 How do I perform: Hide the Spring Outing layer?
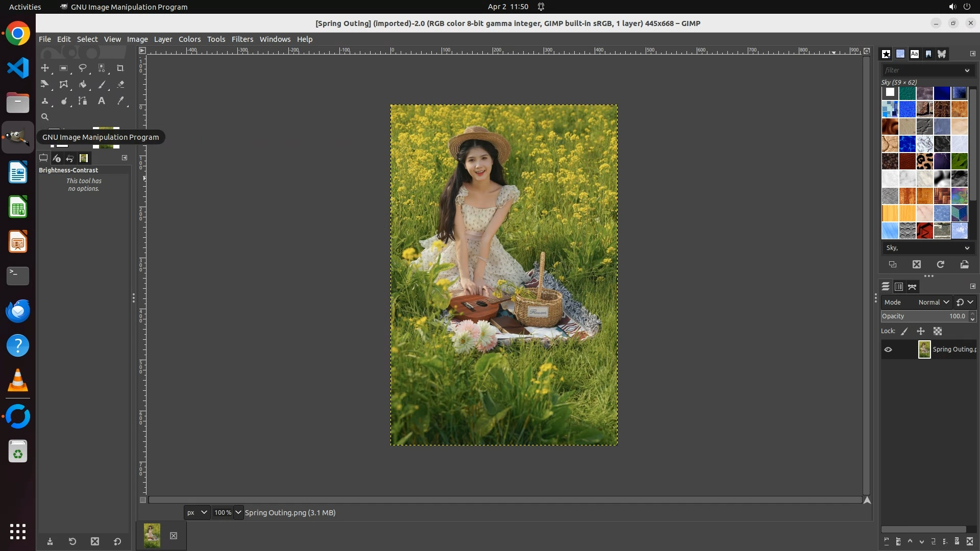(888, 349)
